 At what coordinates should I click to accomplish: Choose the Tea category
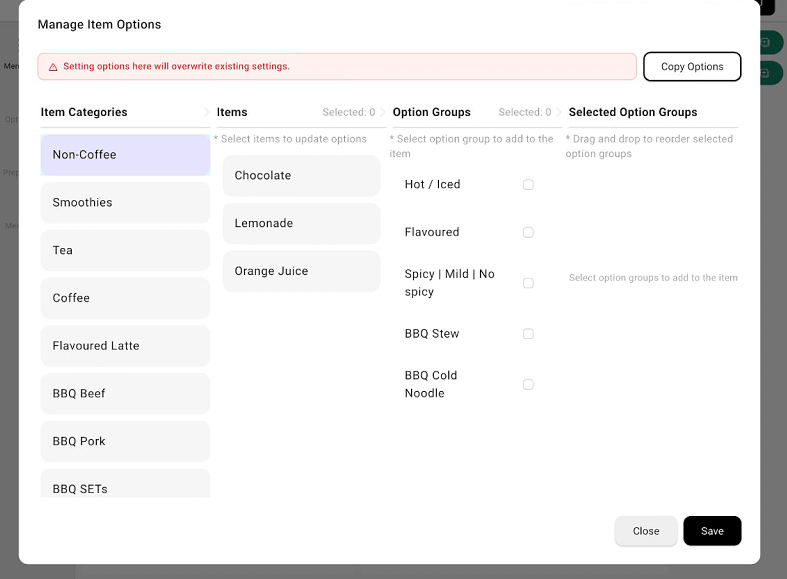tap(125, 250)
